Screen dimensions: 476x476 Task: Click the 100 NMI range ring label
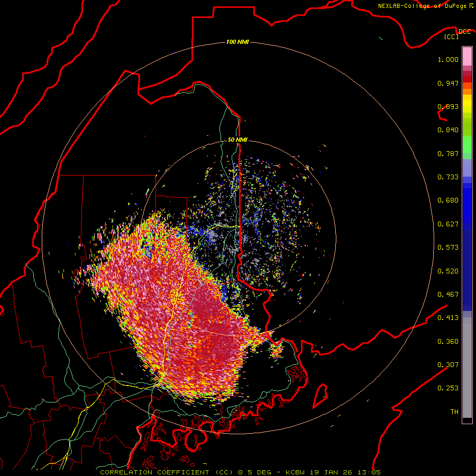237,42
